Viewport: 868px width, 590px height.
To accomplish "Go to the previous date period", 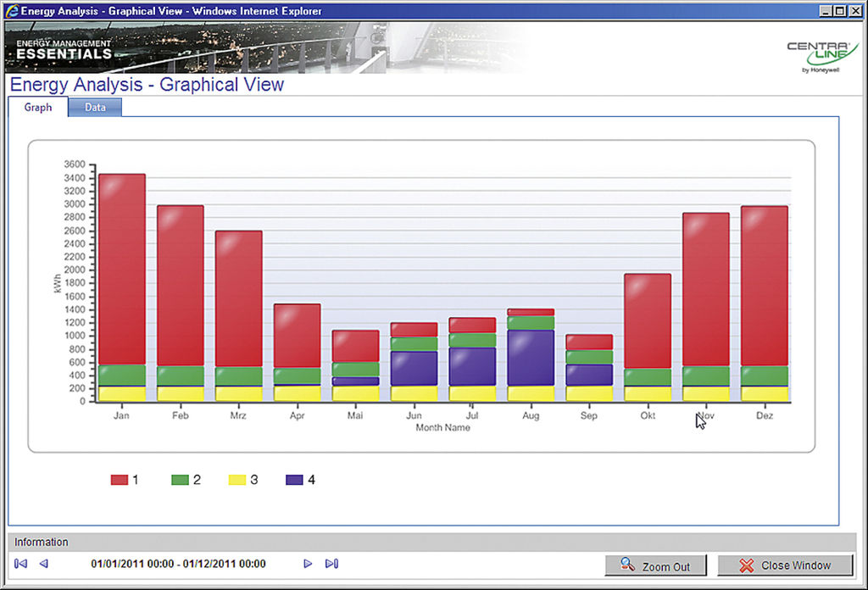I will point(44,564).
